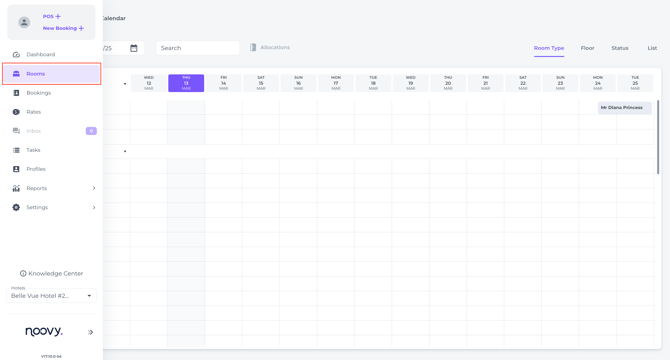The height and width of the screenshot is (360, 670).
Task: Open the Rooms menu item
Action: (52, 74)
